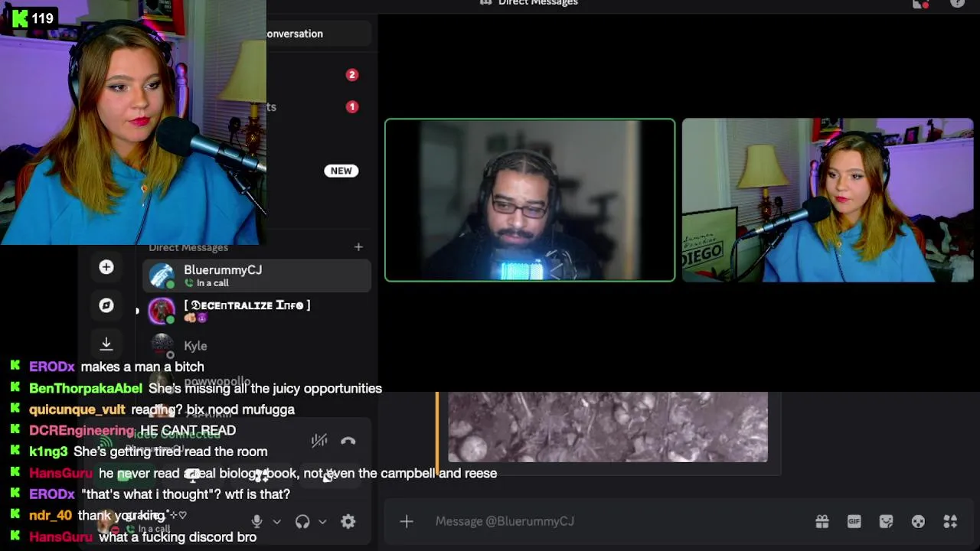Toggle the headphones deafen button
Image resolution: width=980 pixels, height=551 pixels.
click(302, 521)
